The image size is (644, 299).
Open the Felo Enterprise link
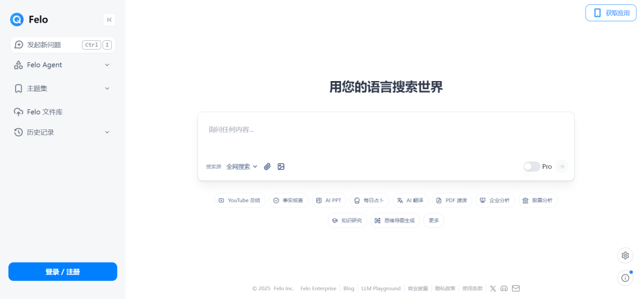click(x=318, y=289)
